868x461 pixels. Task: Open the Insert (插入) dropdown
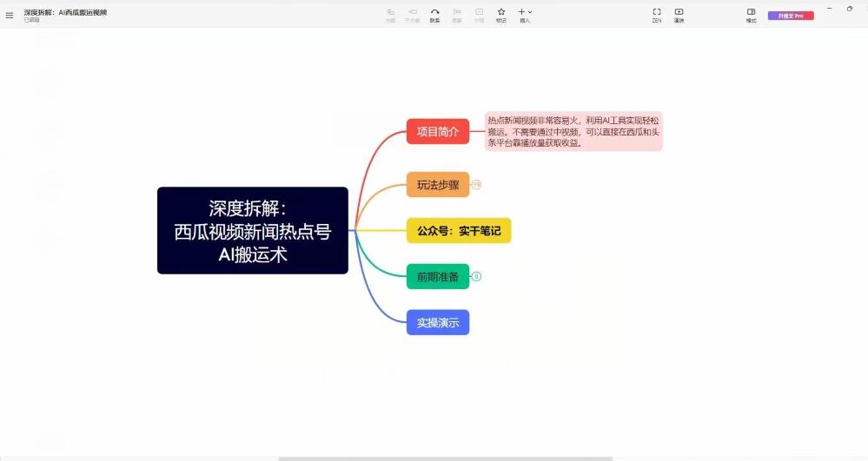tap(525, 14)
